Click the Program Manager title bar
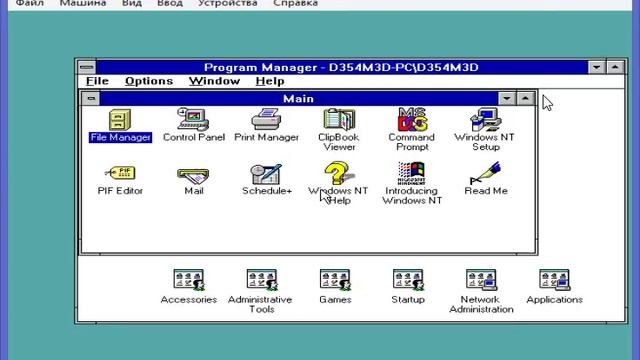The width and height of the screenshot is (640, 360). (x=342, y=67)
